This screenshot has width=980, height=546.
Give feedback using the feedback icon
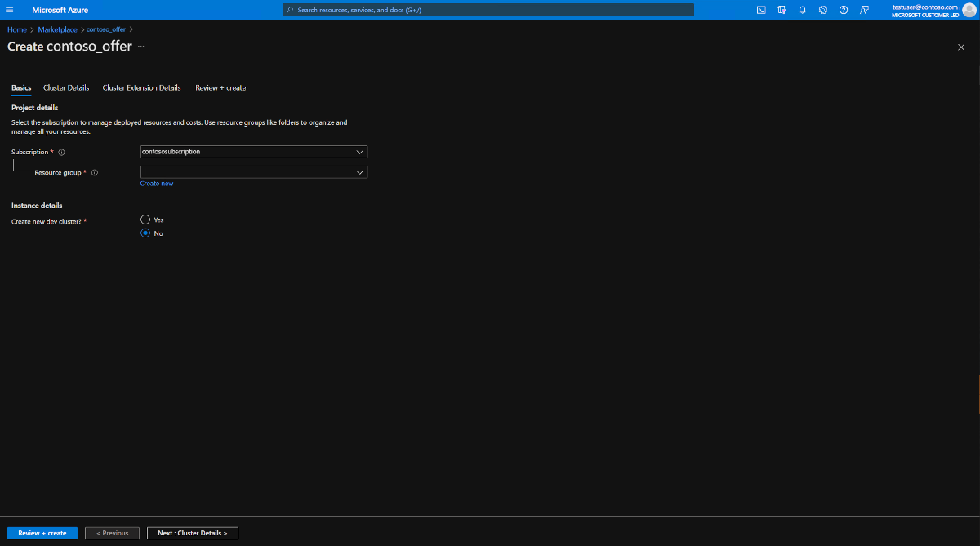click(x=864, y=10)
